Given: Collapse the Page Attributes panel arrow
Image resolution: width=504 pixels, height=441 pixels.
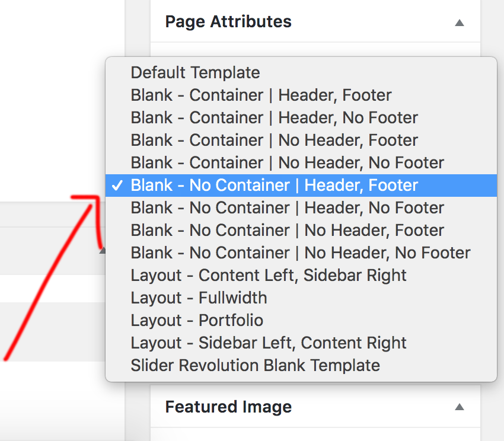Looking at the screenshot, I should click(x=460, y=23).
